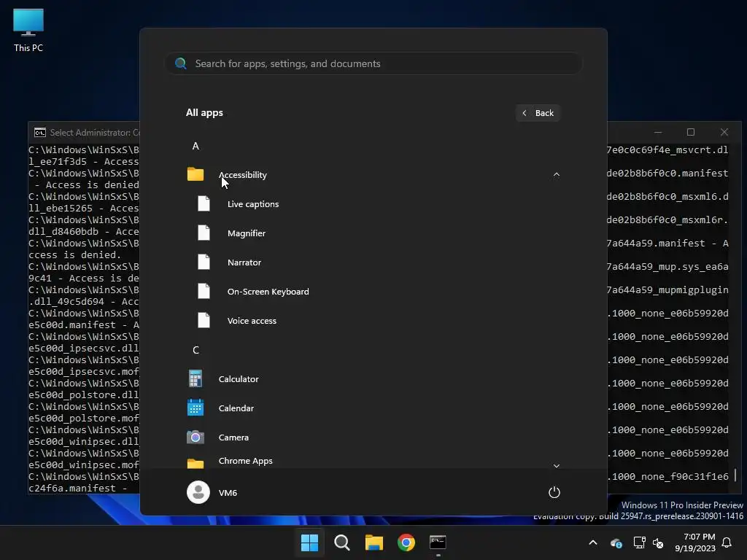
Task: Launch Google Chrome from taskbar
Action: pyautogui.click(x=406, y=542)
